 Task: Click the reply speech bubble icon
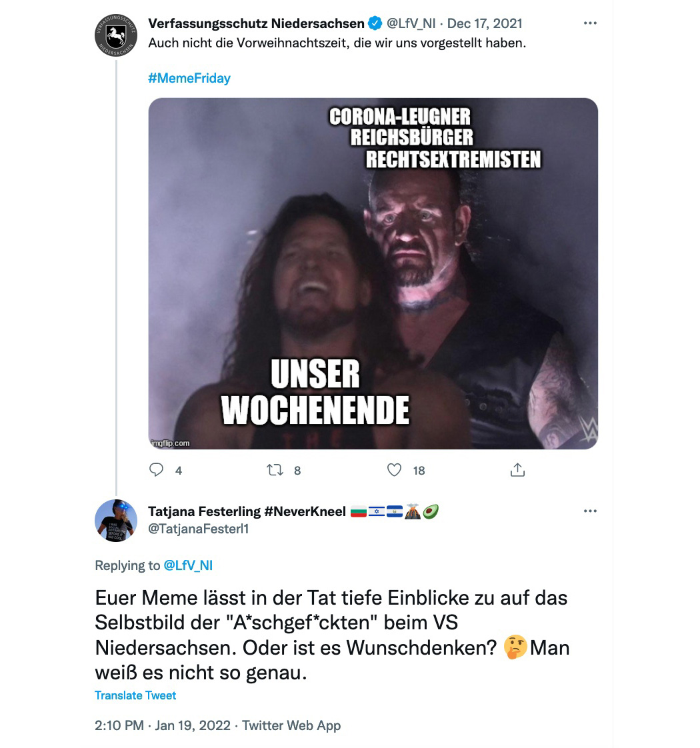tap(156, 470)
